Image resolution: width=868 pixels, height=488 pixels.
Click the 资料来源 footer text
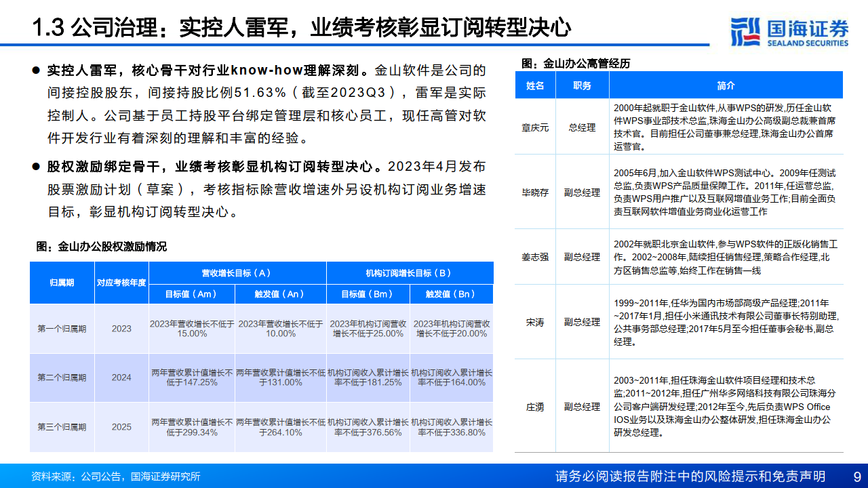click(x=115, y=476)
